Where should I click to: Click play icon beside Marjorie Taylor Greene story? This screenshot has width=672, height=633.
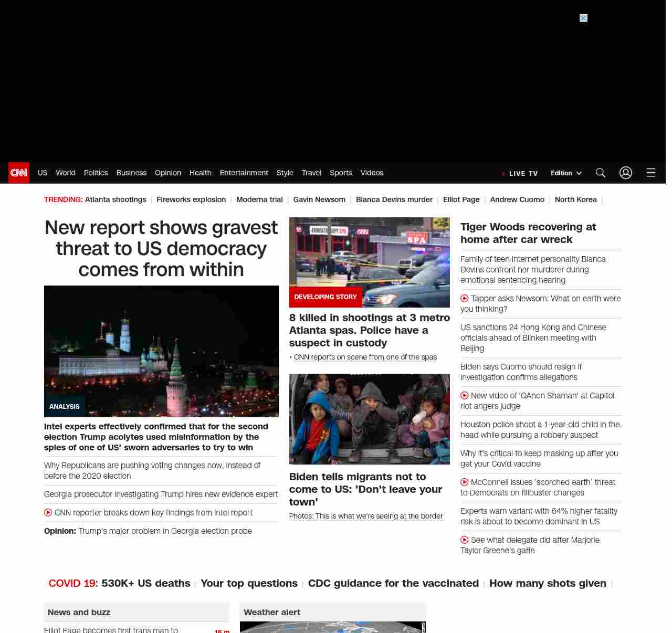[465, 540]
